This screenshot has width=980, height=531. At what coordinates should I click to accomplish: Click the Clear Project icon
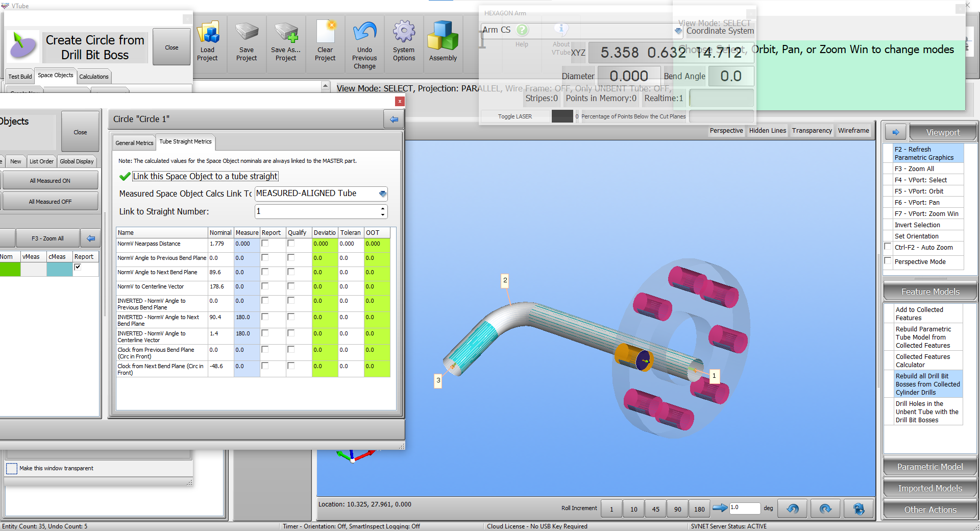click(325, 32)
